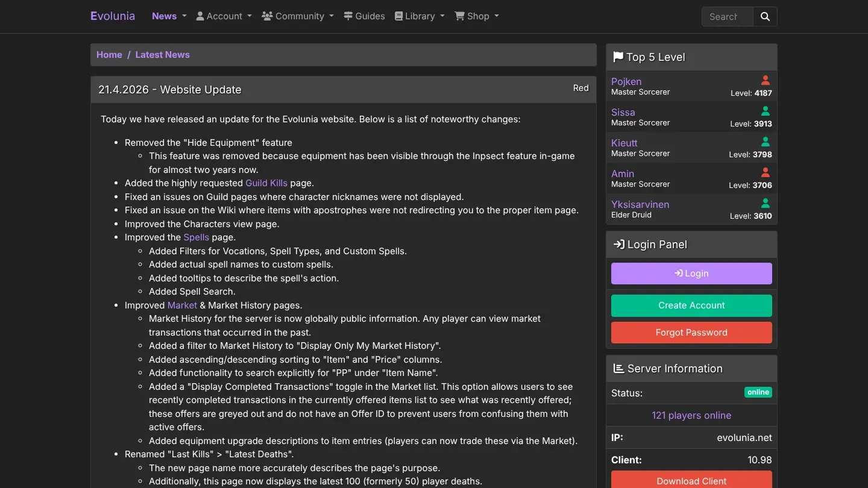
Task: Expand the Community dropdown menu
Action: pos(297,16)
